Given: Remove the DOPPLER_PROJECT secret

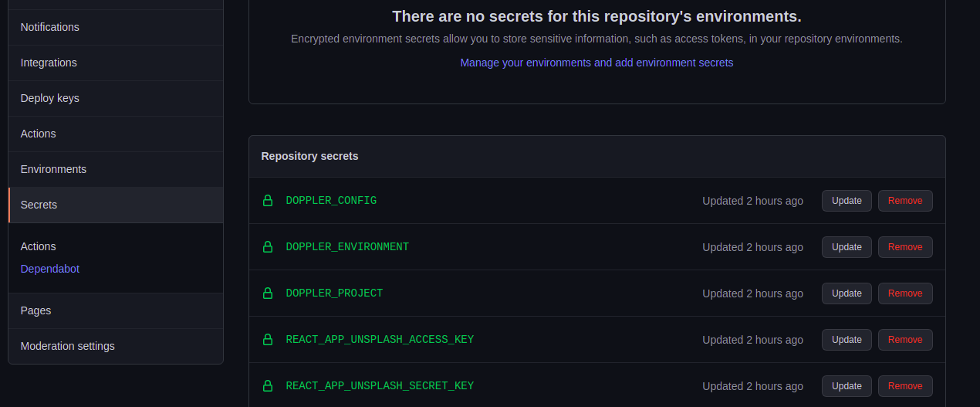Looking at the screenshot, I should coord(905,293).
